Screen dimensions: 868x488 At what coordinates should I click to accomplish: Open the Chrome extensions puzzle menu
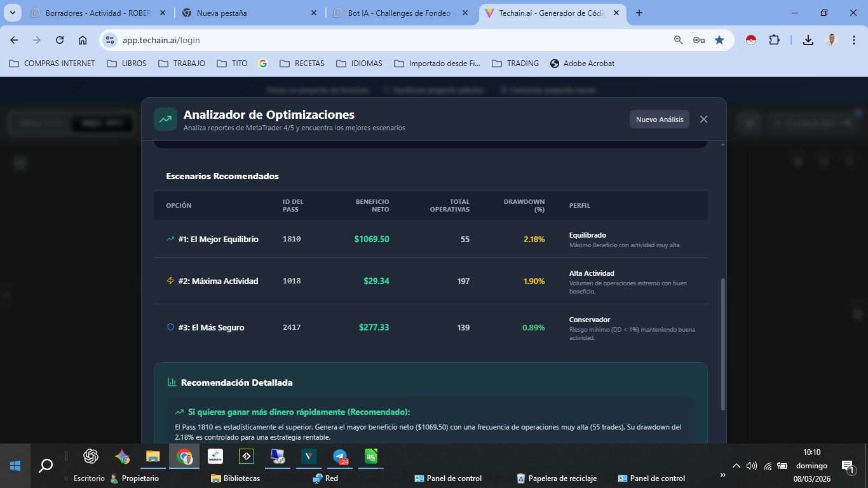coord(774,40)
